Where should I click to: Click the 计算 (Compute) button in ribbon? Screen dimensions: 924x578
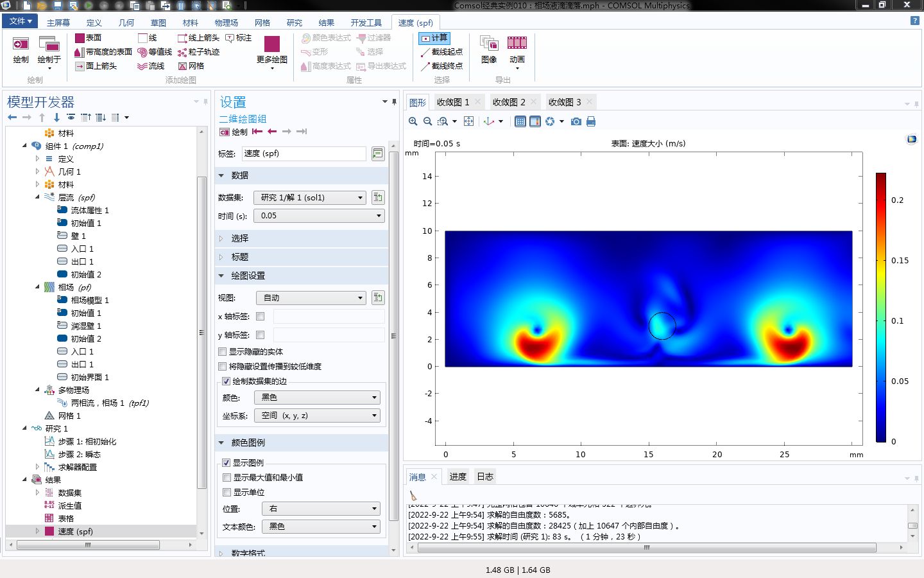[435, 38]
